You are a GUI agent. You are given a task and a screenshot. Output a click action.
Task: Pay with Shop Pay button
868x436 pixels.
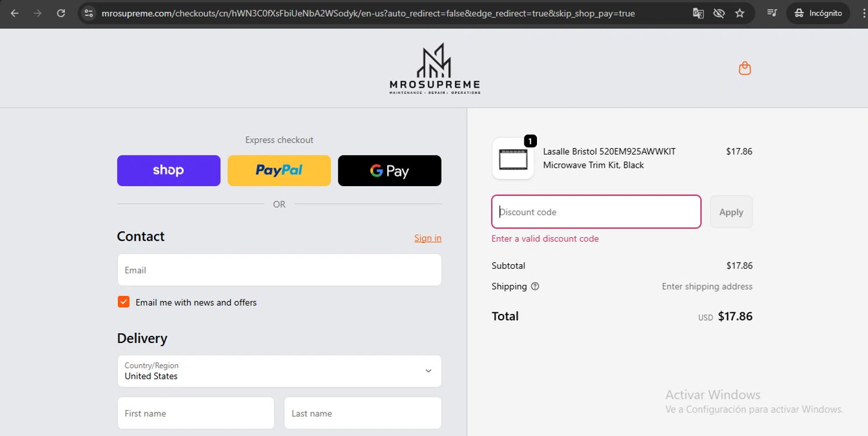pyautogui.click(x=168, y=171)
